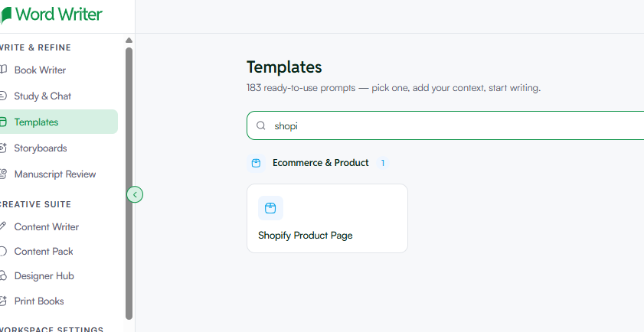Viewport: 644px width, 332px height.
Task: Click the Ecommerce category count badge
Action: 382,163
